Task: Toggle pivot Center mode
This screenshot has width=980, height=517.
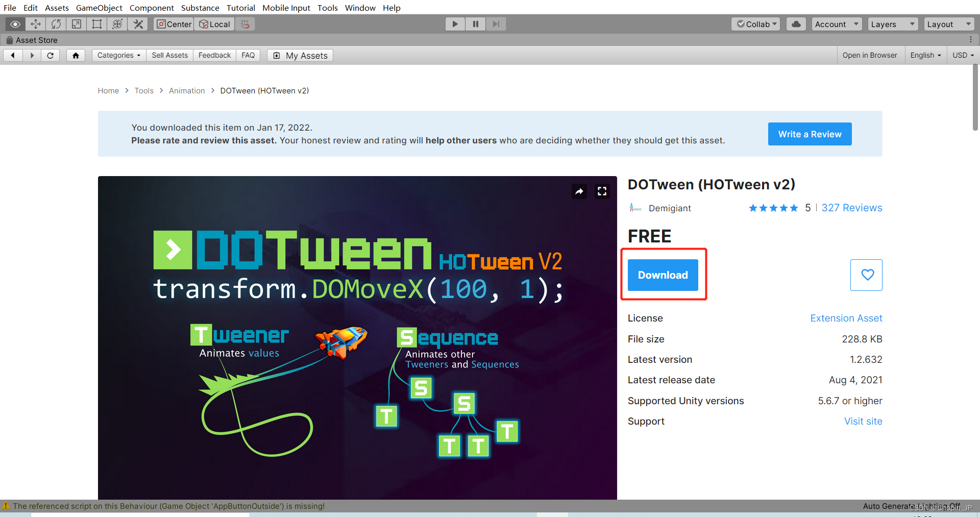Action: click(174, 24)
